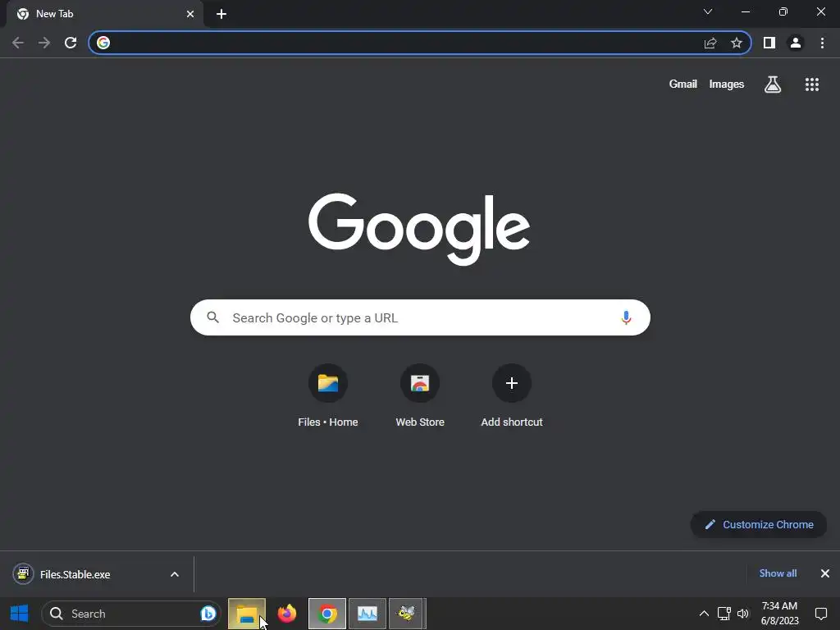
Task: Reload the page with the refresh icon
Action: pos(71,43)
